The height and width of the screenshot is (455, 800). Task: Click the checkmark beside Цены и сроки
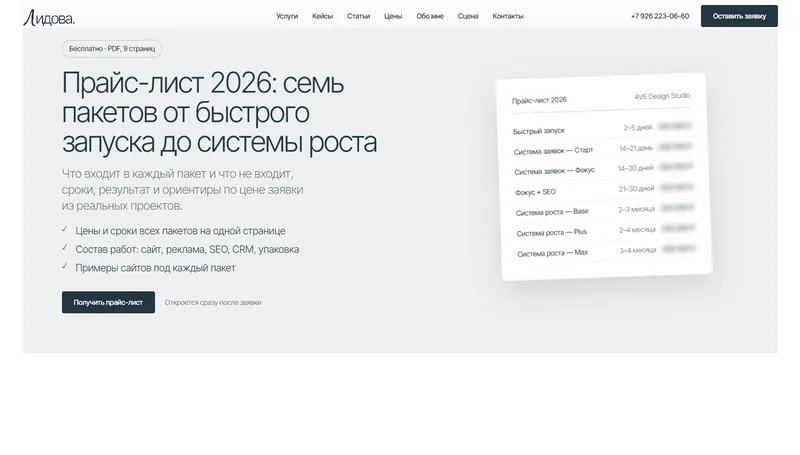point(65,230)
